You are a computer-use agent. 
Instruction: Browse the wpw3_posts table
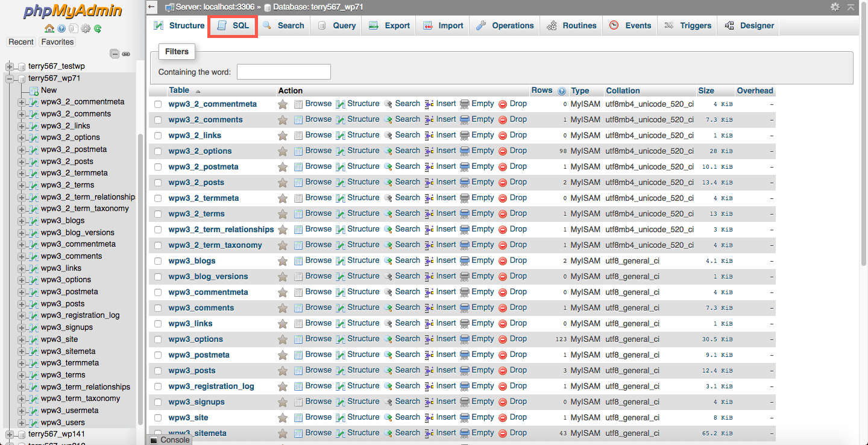click(x=313, y=370)
